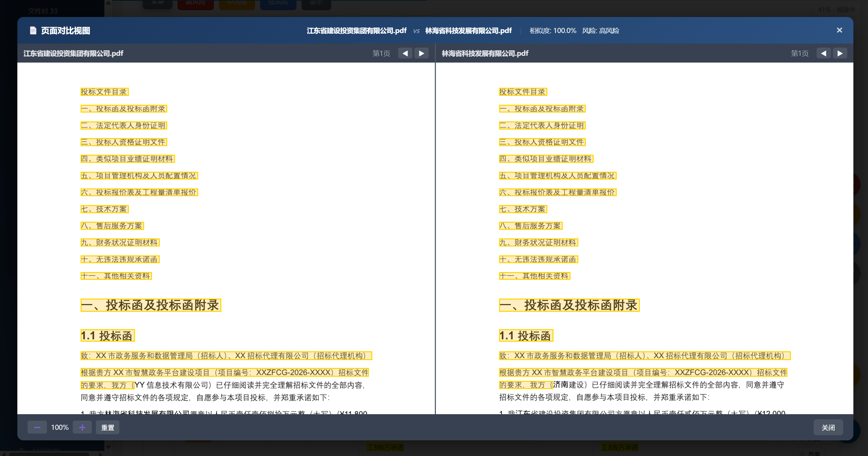Click 一、投标函及投标函附录 list entry in left document
The image size is (868, 456).
(124, 108)
